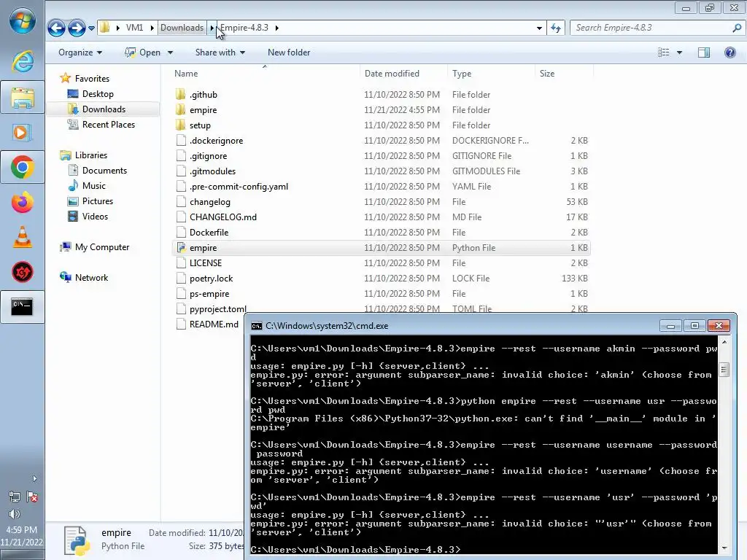This screenshot has width=747, height=560.
Task: Sort by Date modified column
Action: (x=392, y=74)
